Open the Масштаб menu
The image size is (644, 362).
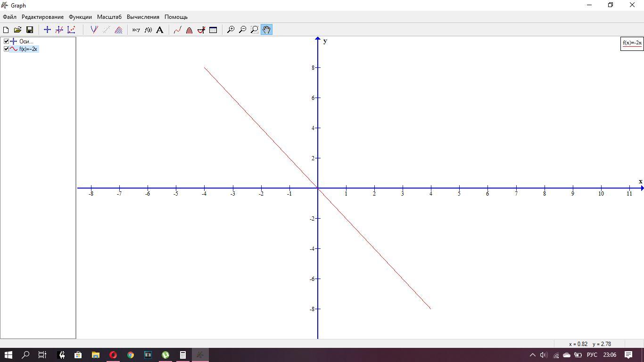coord(109,17)
